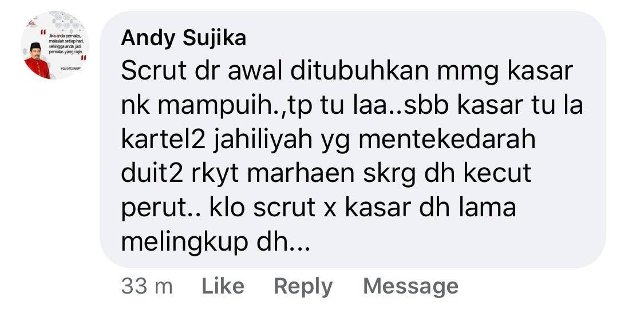Click 'perut.. klo scrut' text line
The image size is (644, 321).
click(218, 208)
